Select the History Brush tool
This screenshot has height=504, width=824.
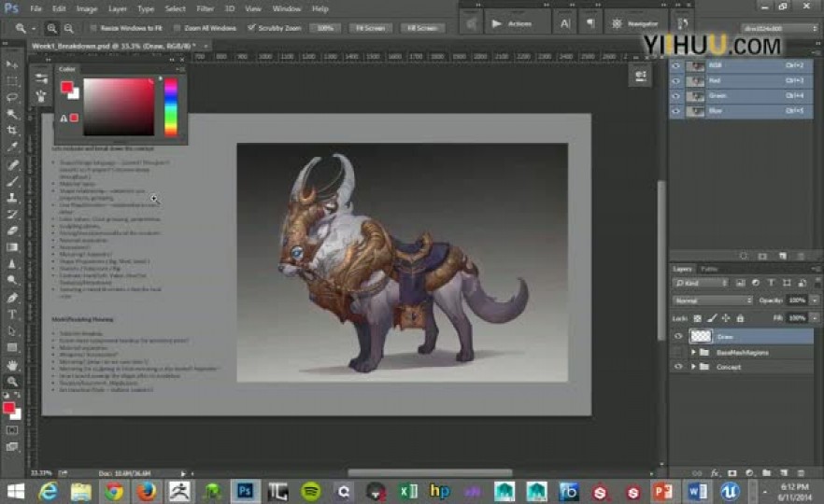11,215
